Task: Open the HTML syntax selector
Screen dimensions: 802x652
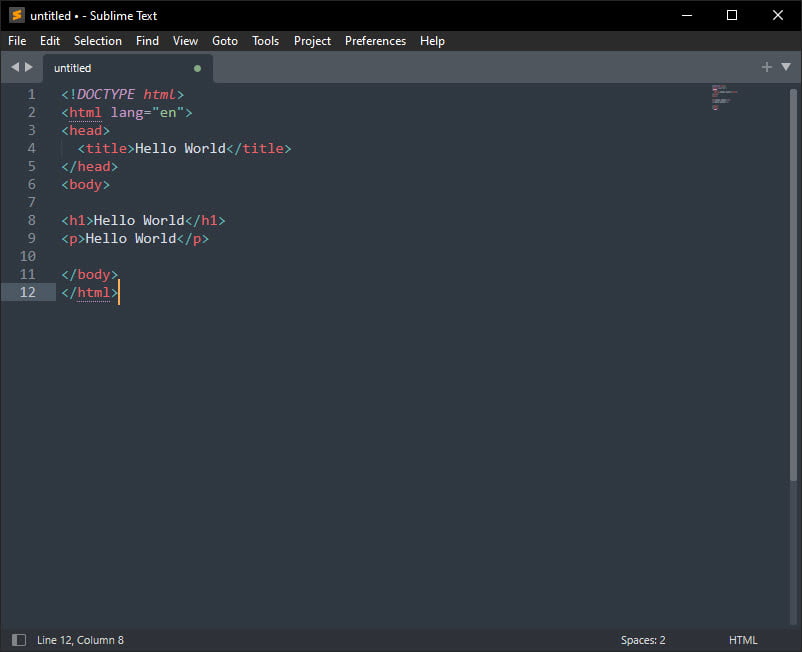Action: 743,640
